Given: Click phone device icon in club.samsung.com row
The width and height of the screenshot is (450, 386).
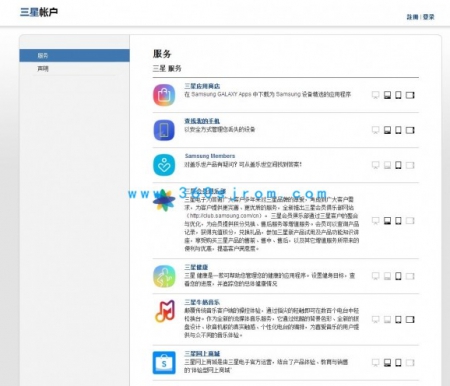Looking at the screenshot, I should point(398,221).
